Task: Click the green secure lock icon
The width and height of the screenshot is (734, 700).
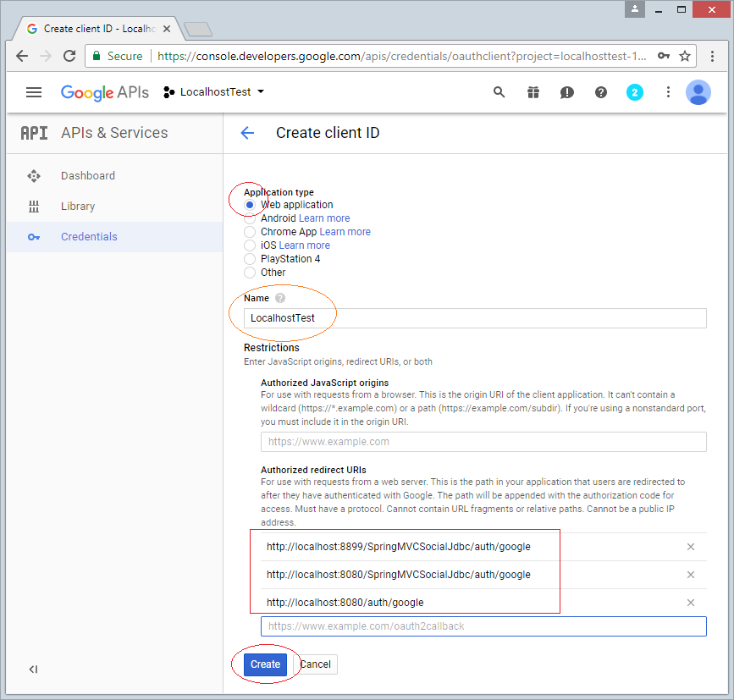Action: tap(97, 56)
